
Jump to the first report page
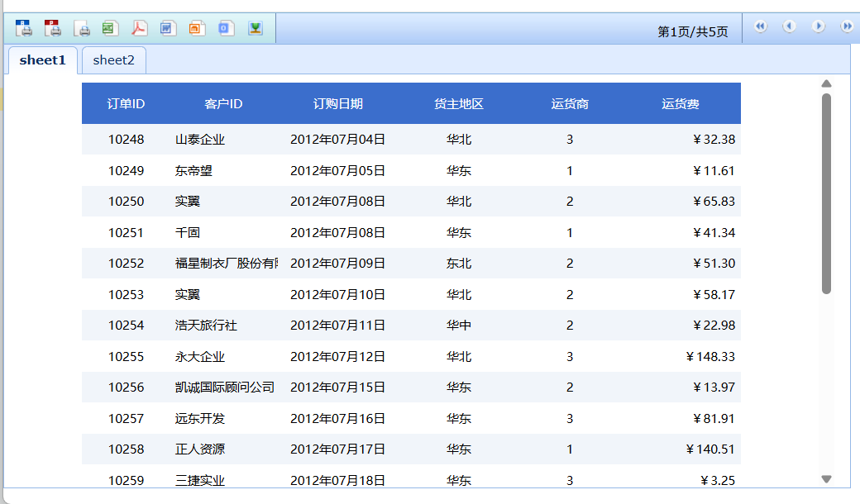(761, 26)
